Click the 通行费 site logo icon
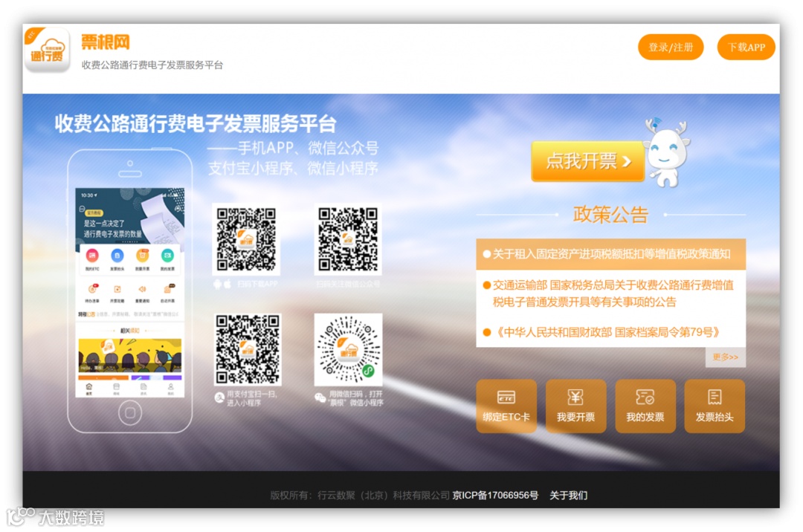This screenshot has height=532, width=803. (x=47, y=50)
